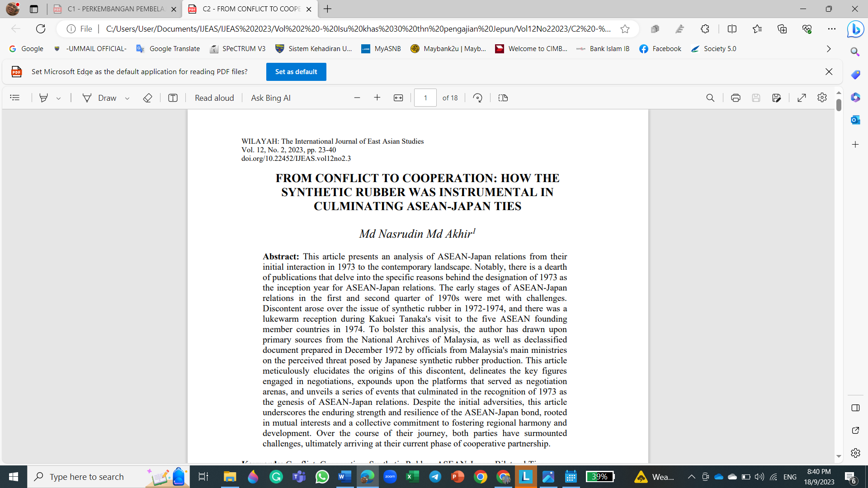Image resolution: width=868 pixels, height=488 pixels.
Task: Open the tab actions menu icon
Action: tap(34, 9)
